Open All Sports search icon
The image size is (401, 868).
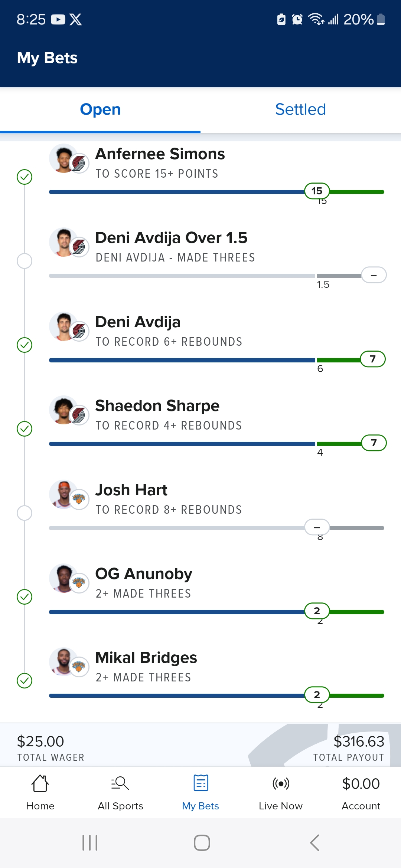[x=120, y=783]
